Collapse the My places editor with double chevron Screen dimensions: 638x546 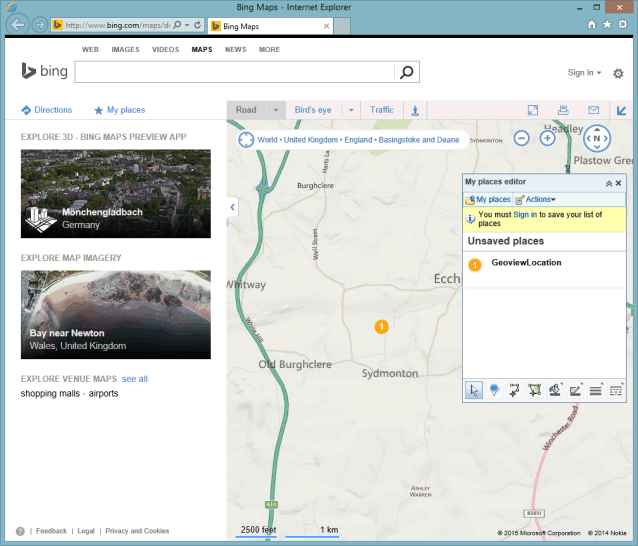(609, 183)
